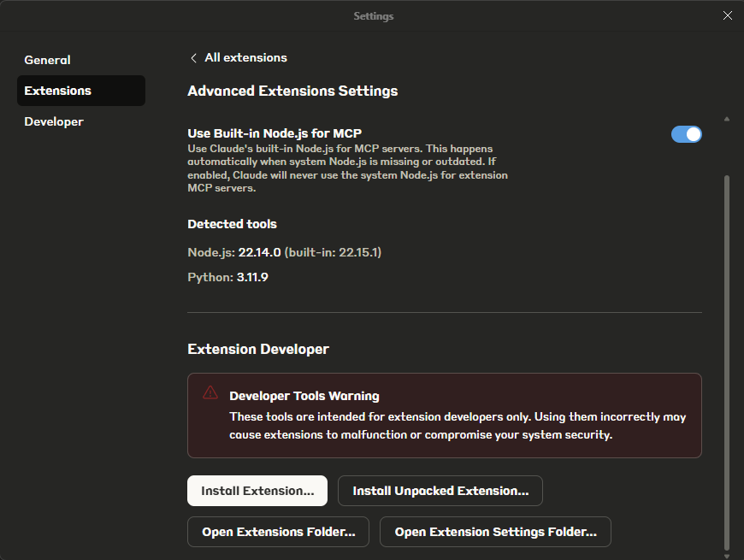
Task: Click Open Extension Settings Folder... button
Action: (x=495, y=532)
